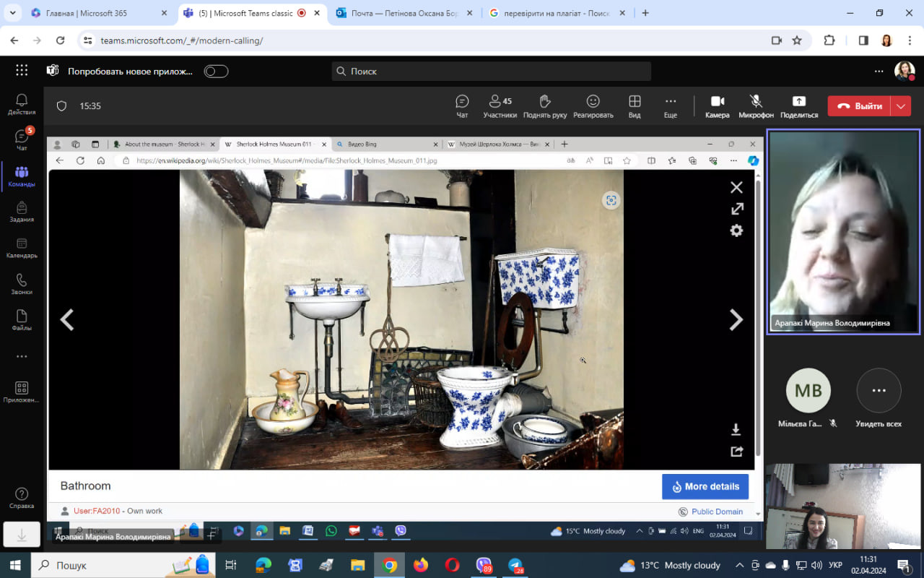Leave the meeting with the red button

[x=859, y=106]
